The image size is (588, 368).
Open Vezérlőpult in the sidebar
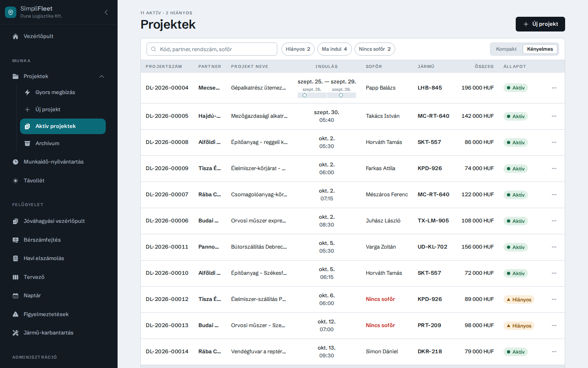(x=59, y=36)
